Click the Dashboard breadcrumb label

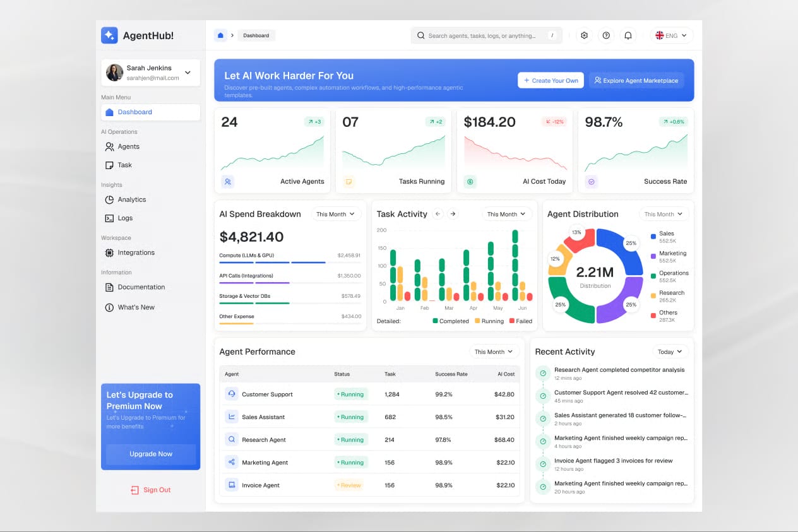tap(256, 35)
